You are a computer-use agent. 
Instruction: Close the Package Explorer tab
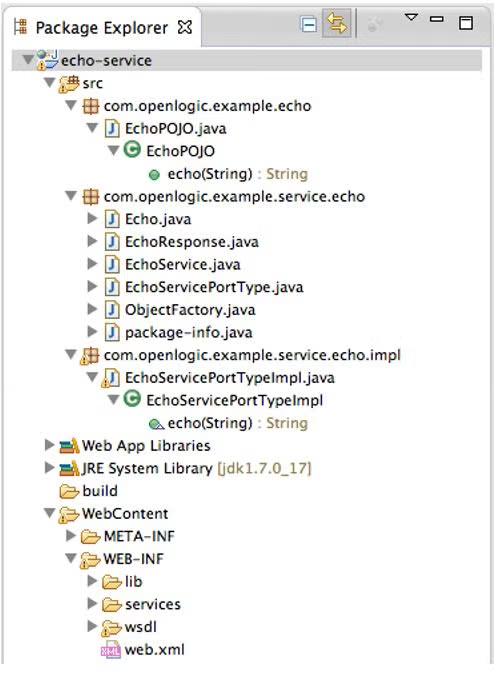[184, 28]
